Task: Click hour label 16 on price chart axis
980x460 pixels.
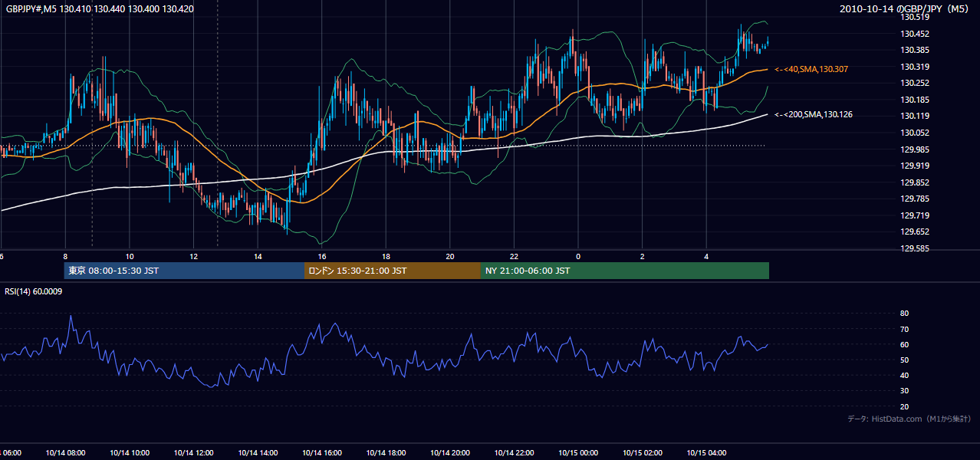Action: (322, 256)
